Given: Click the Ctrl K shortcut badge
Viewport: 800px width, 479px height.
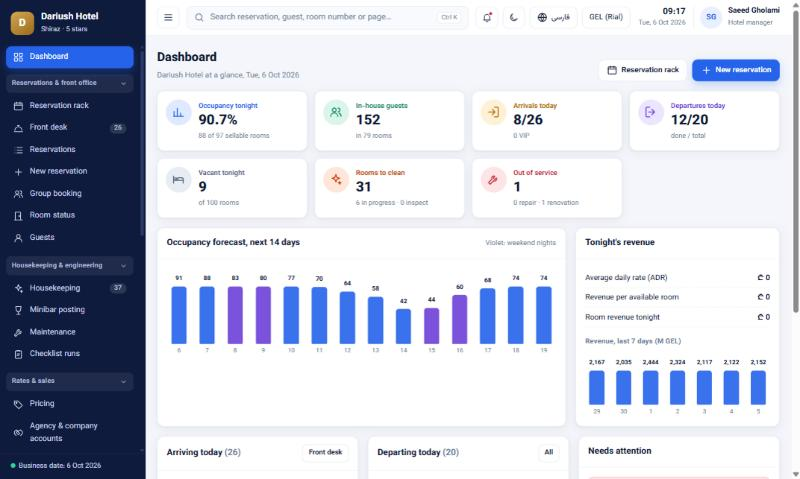Looking at the screenshot, I should 449,17.
